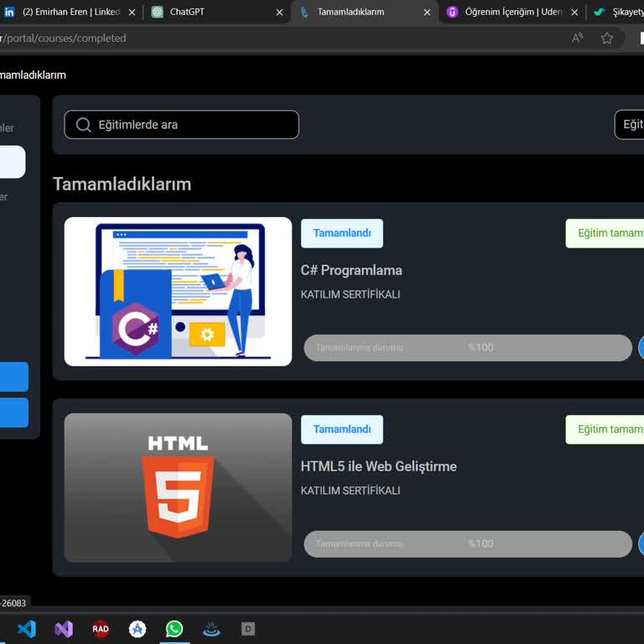Screen dimensions: 644x644
Task: Click the search magnifier icon in Eğitimlerde ara
Action: (x=83, y=125)
